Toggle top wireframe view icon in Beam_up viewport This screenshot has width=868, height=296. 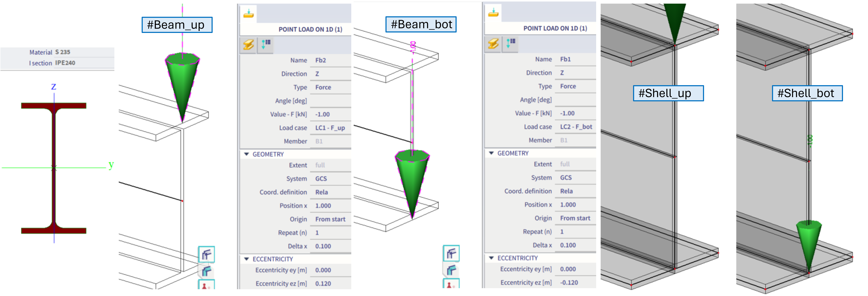(x=207, y=254)
